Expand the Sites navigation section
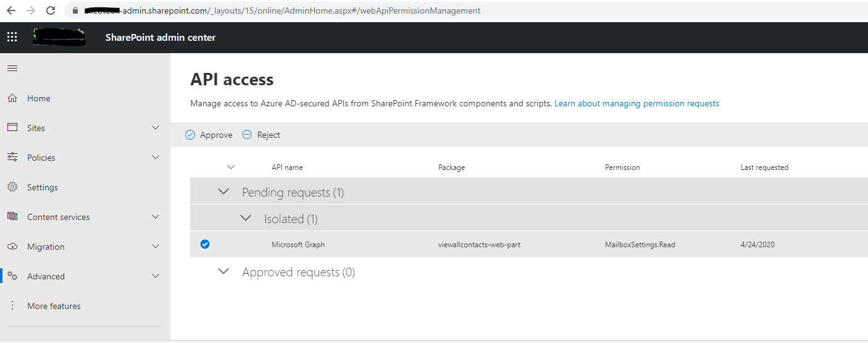 [x=156, y=127]
